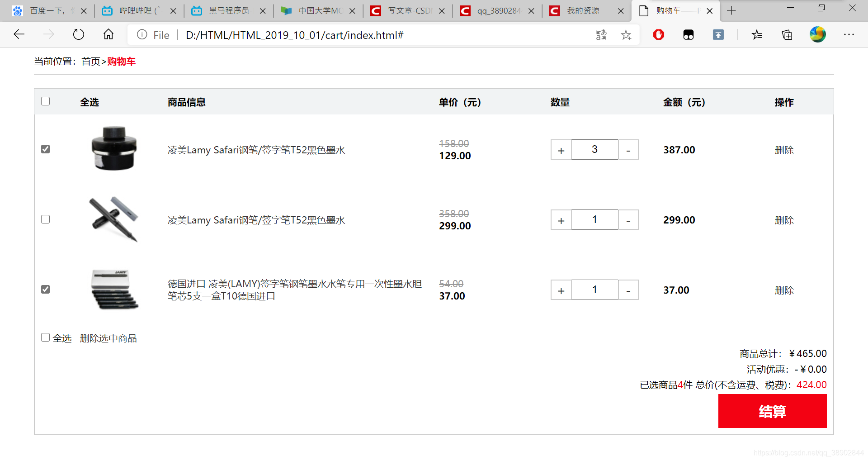
Task: Open a new browser tab
Action: click(x=731, y=10)
